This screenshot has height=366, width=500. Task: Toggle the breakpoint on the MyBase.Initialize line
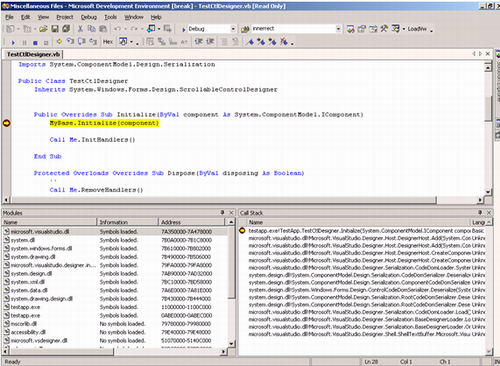[6, 123]
